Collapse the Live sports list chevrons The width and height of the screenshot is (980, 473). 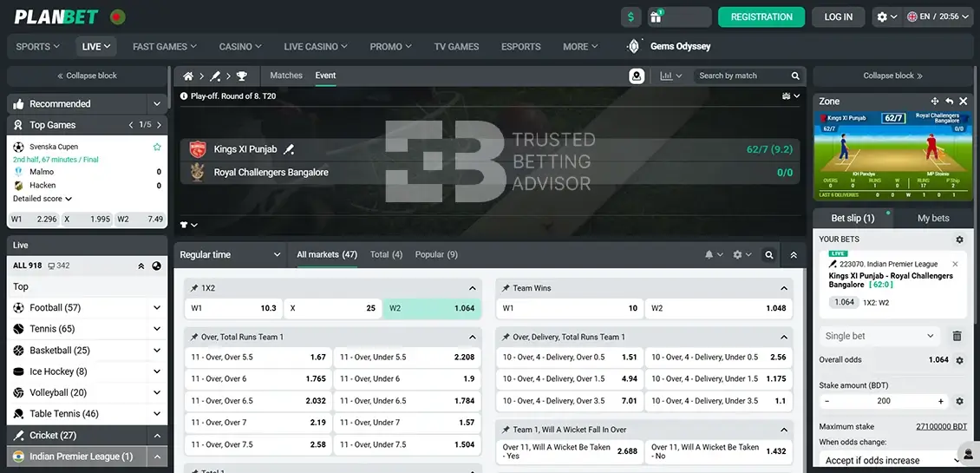click(x=140, y=266)
